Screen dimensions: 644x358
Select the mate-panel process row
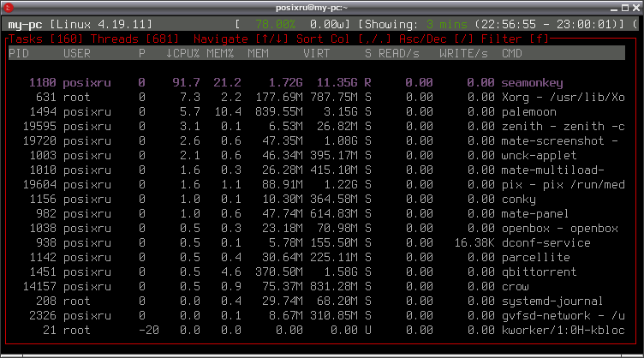(317, 214)
